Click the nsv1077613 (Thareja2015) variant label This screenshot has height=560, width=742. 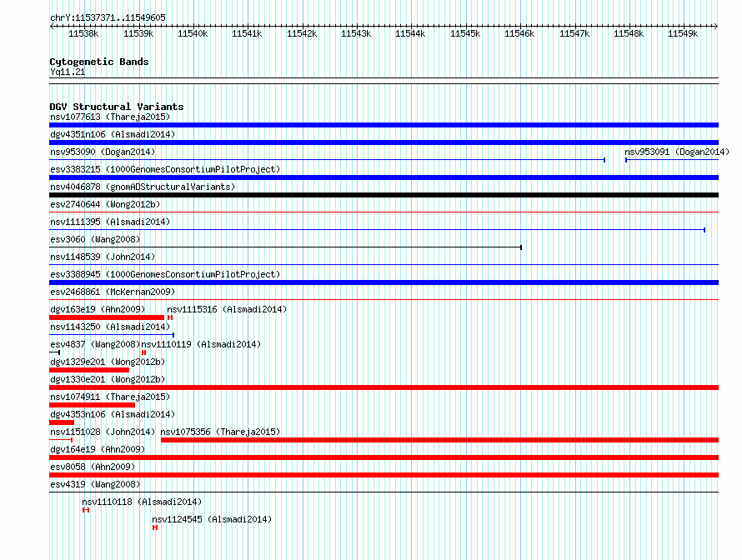point(110,117)
